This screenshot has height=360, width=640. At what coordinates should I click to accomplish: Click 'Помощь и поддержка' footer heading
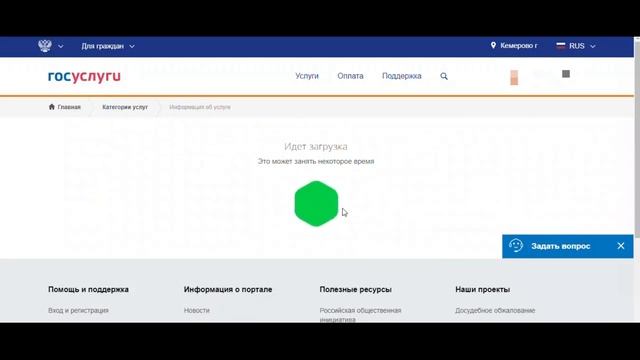(x=88, y=289)
